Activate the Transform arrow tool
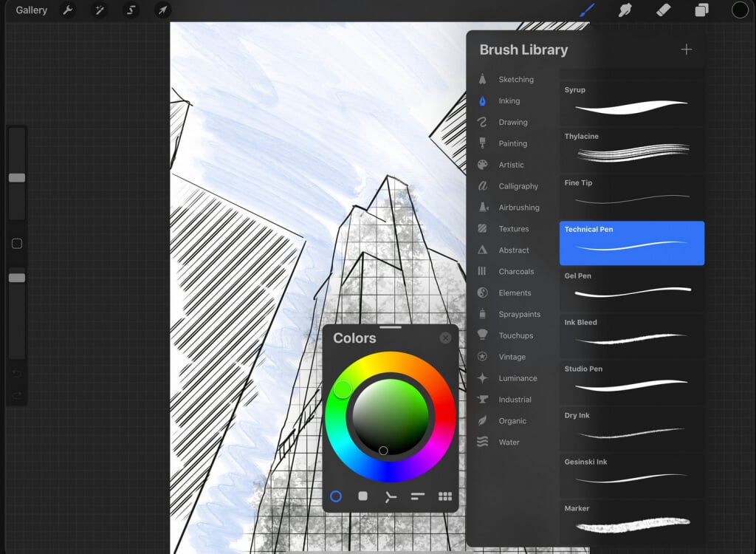Screen dimensions: 756x554 click(x=163, y=10)
